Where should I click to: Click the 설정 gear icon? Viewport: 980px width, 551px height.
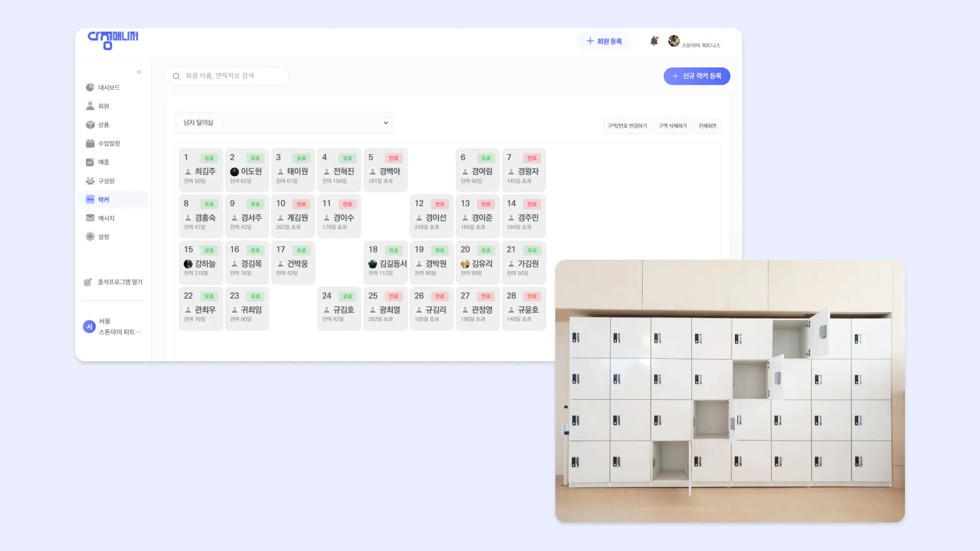90,237
